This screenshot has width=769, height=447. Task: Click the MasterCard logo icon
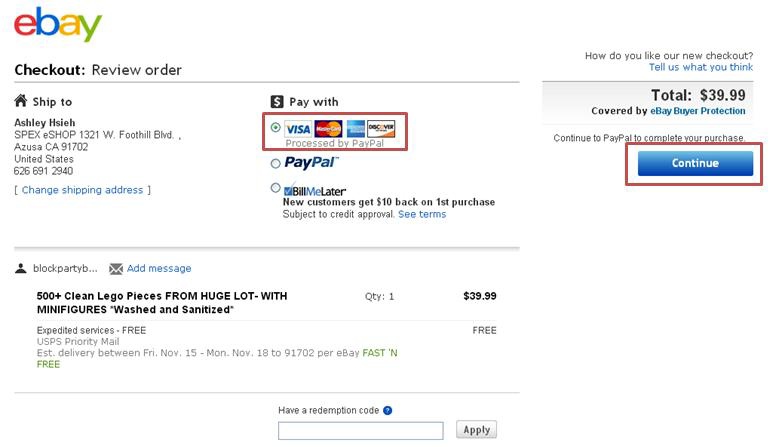click(328, 129)
